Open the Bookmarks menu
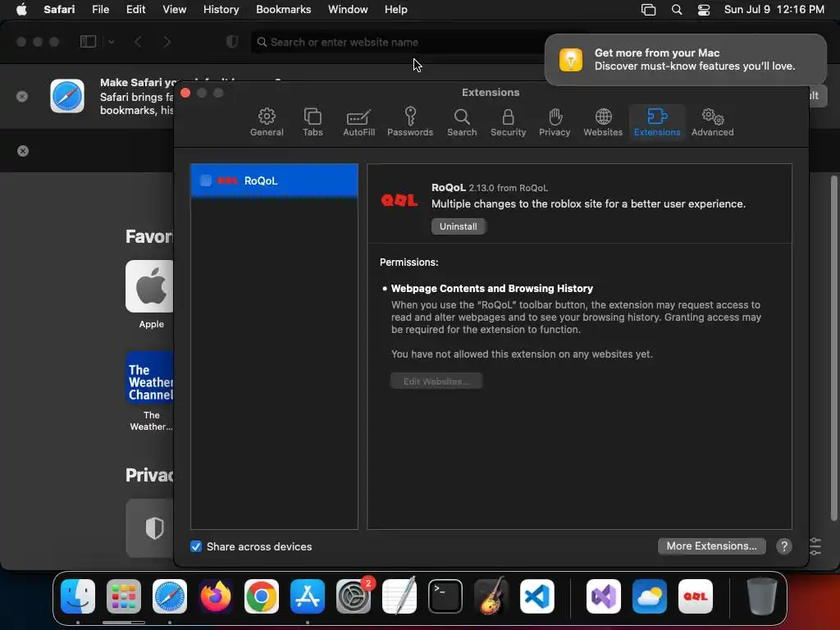 pos(283,9)
